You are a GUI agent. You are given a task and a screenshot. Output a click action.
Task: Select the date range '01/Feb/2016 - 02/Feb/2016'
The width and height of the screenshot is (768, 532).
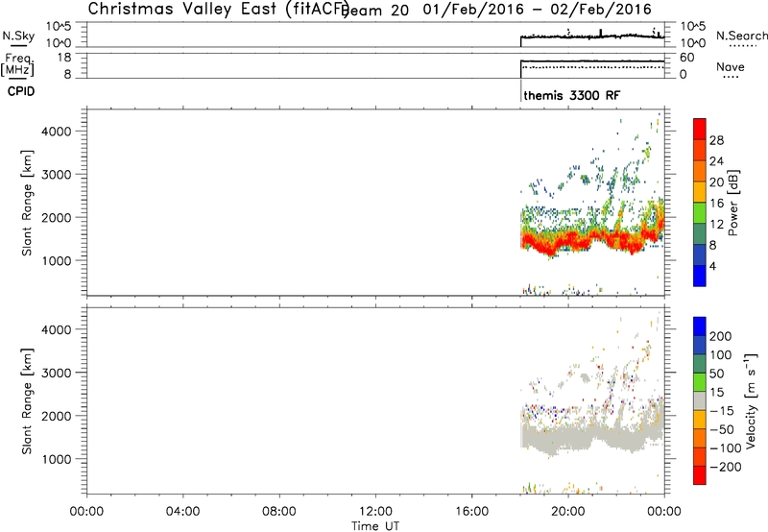(x=538, y=10)
